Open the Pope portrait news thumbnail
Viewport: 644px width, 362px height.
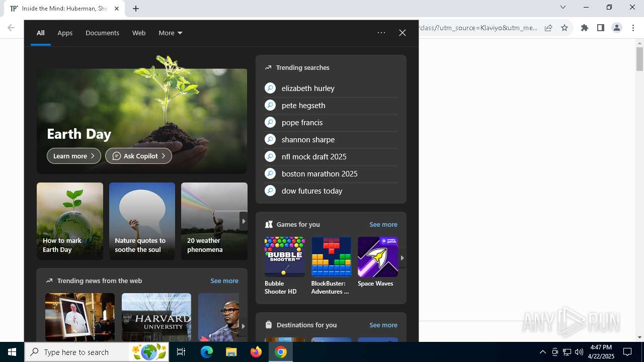80,317
